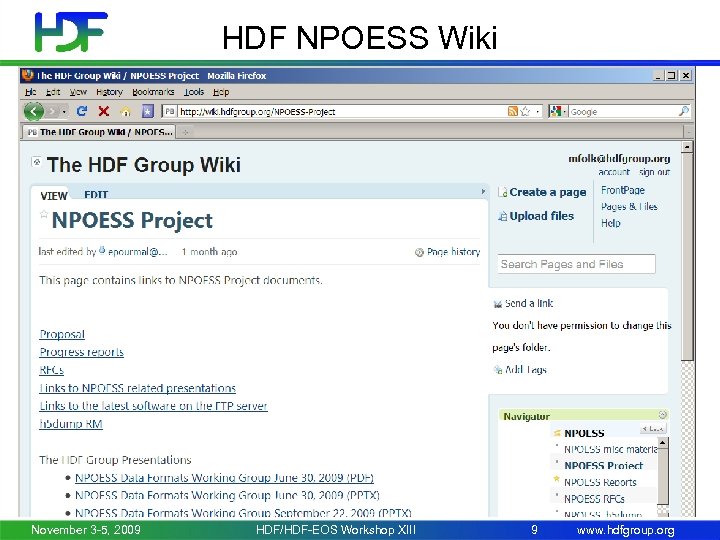Open the View menu

78,92
